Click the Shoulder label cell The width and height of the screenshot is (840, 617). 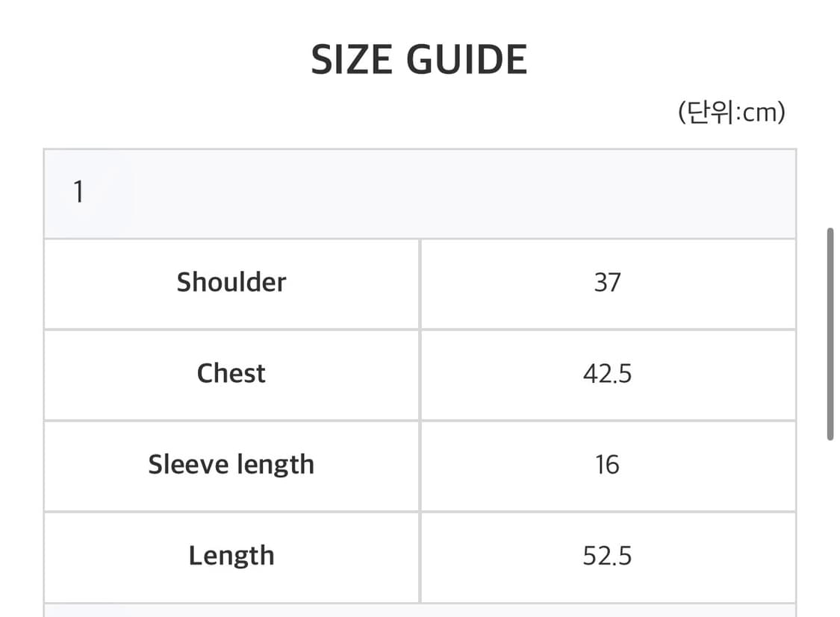[x=231, y=284]
